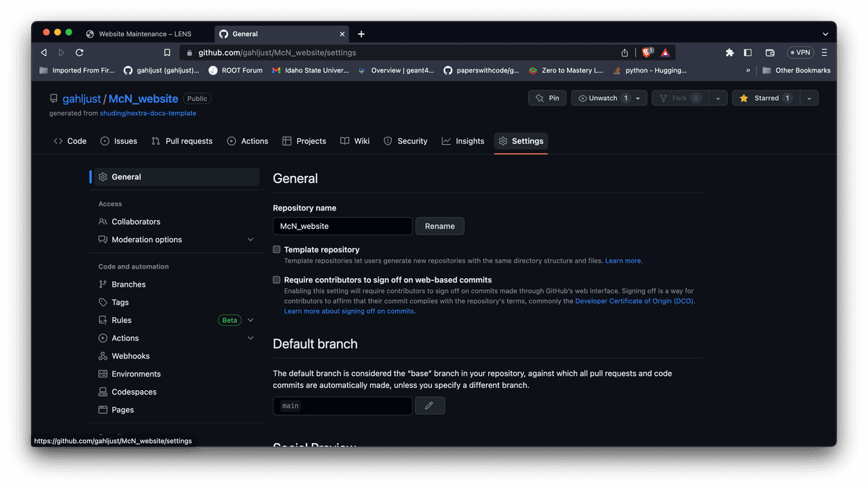
Task: Open a new tab with plus icon
Action: [x=361, y=34]
